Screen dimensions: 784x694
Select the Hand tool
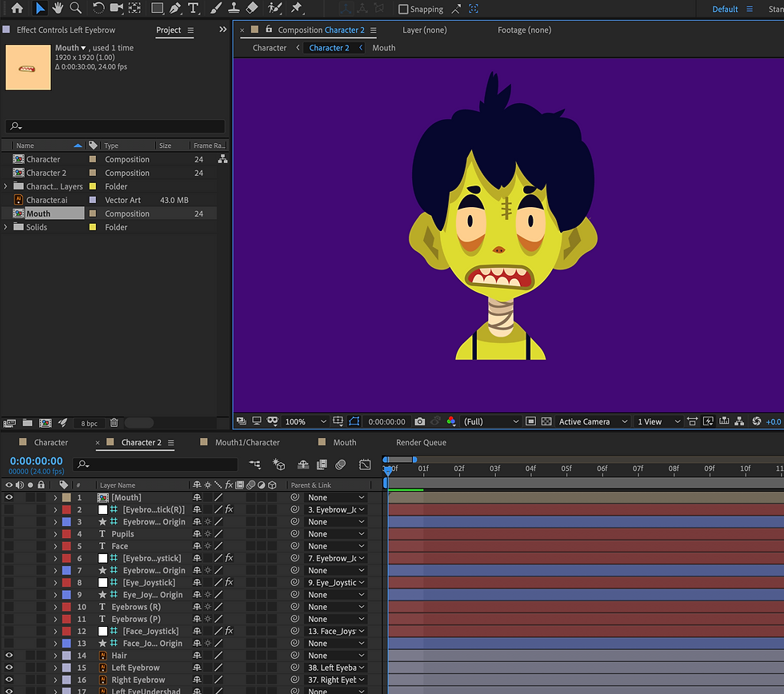coord(58,8)
